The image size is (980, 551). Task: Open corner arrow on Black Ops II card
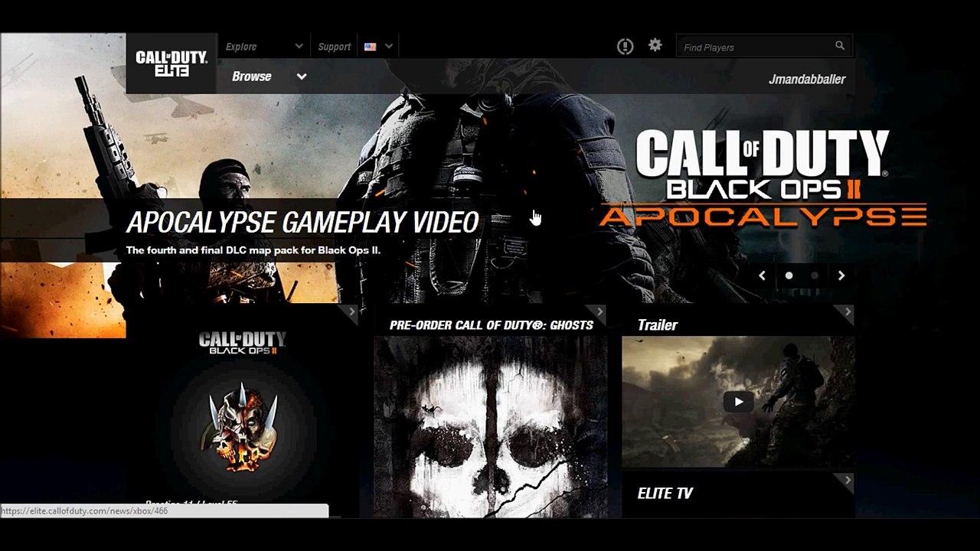(351, 311)
